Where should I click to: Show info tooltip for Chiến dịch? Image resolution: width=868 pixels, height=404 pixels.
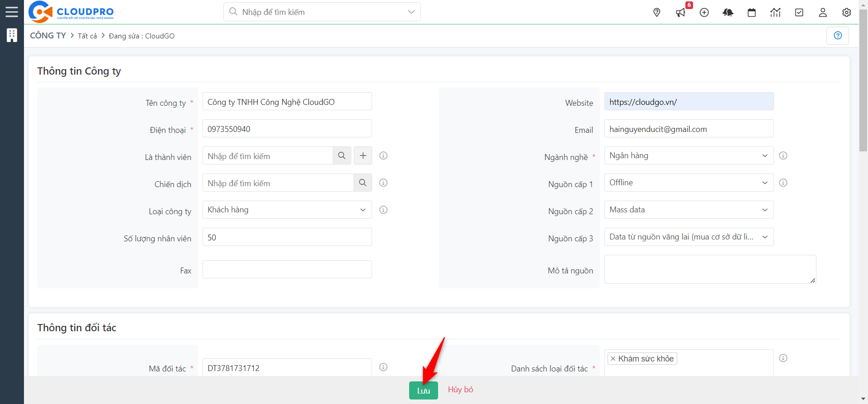pyautogui.click(x=383, y=183)
